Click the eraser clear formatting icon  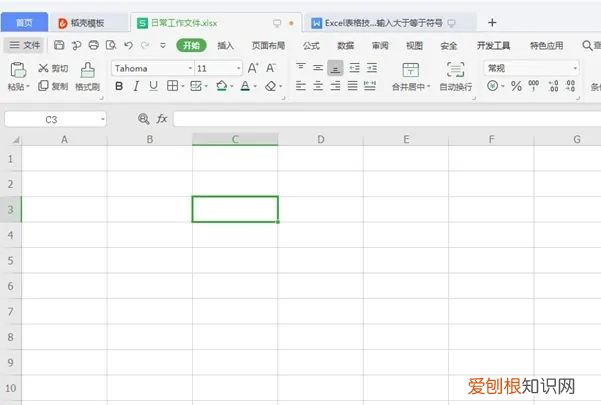coord(271,86)
